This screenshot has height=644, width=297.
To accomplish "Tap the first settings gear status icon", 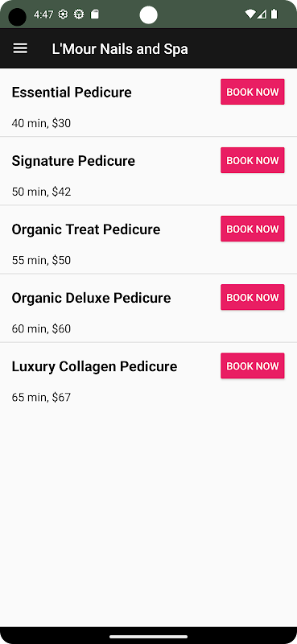I will 63,14.
